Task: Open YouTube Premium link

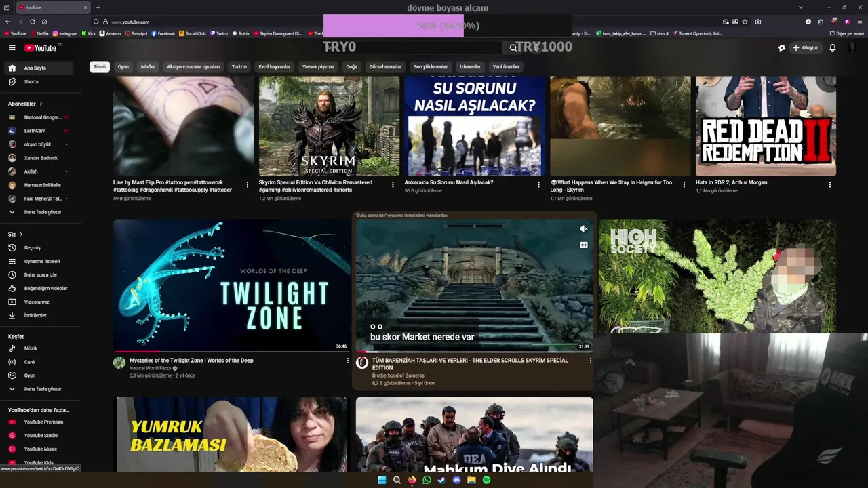Action: [x=43, y=422]
